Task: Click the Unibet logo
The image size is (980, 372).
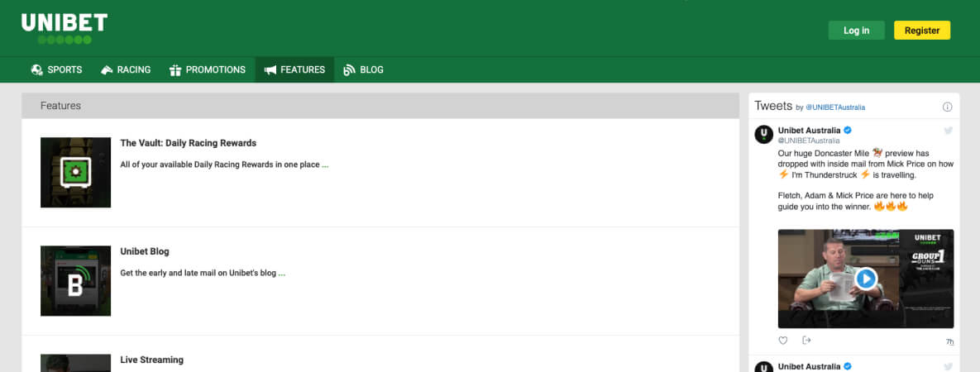Action: tap(65, 28)
